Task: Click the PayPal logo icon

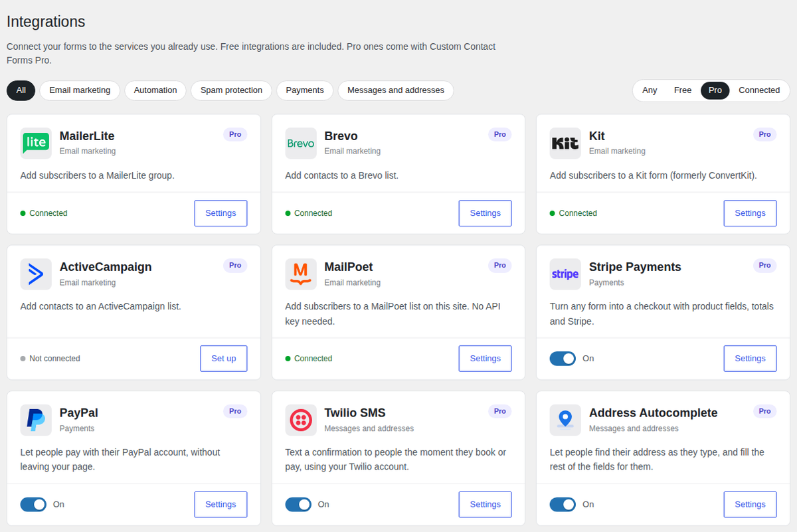Action: point(36,420)
